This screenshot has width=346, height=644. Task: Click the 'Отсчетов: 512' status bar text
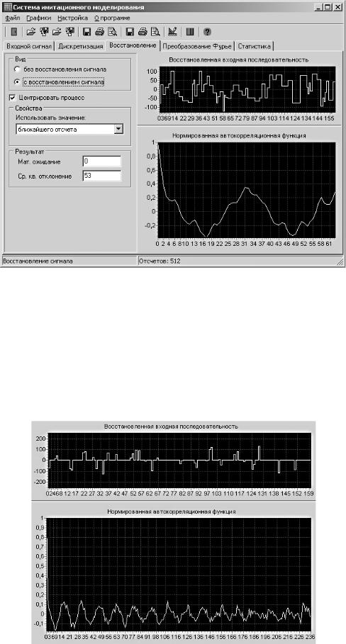[160, 261]
